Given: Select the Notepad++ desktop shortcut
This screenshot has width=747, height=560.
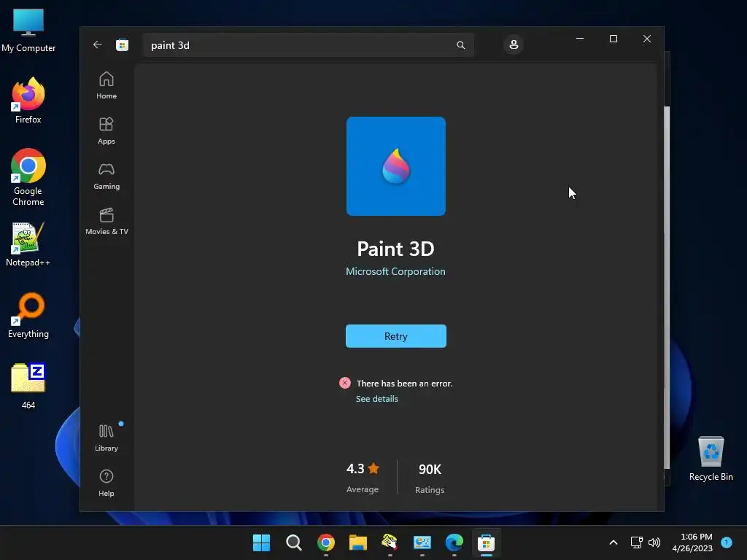Looking at the screenshot, I should pos(28,244).
